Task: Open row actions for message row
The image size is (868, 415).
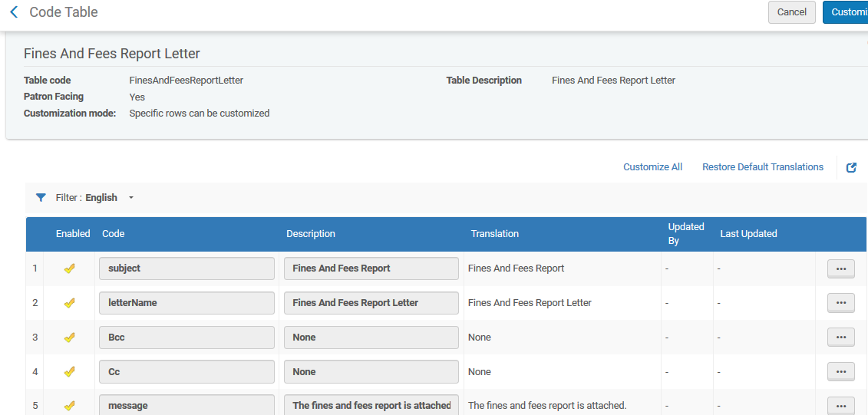Action: coord(840,405)
